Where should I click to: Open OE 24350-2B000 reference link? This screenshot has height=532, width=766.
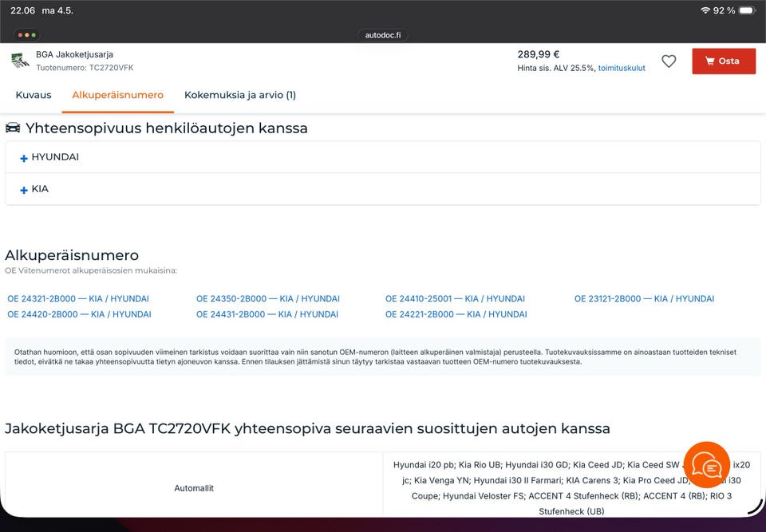[x=268, y=298]
